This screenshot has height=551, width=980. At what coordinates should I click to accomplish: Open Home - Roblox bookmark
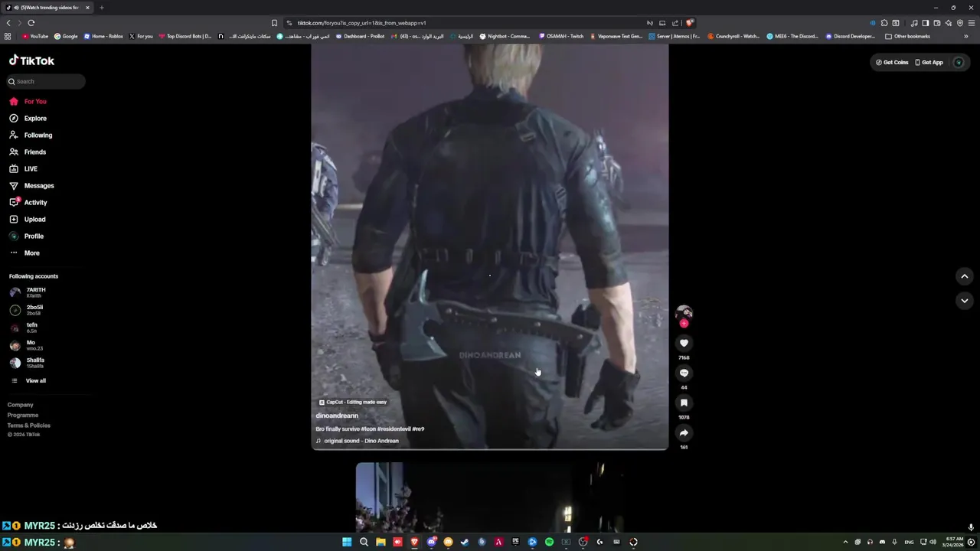pyautogui.click(x=103, y=36)
